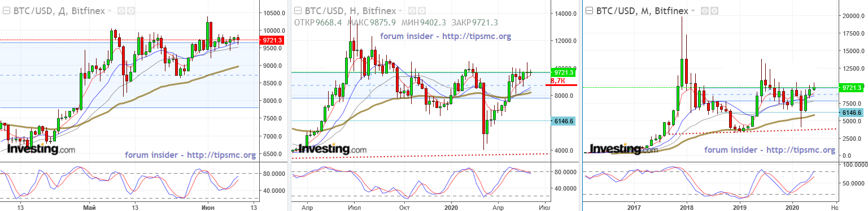Click green 9721.3 price label on monthly chart
Image resolution: width=868 pixels, height=211 pixels.
coord(851,88)
